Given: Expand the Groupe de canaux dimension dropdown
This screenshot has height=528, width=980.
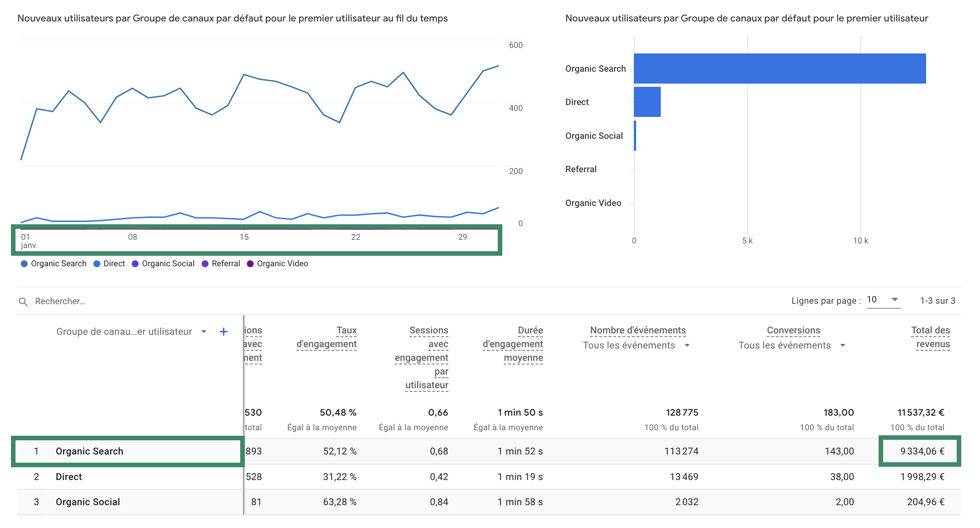Looking at the screenshot, I should [x=204, y=332].
